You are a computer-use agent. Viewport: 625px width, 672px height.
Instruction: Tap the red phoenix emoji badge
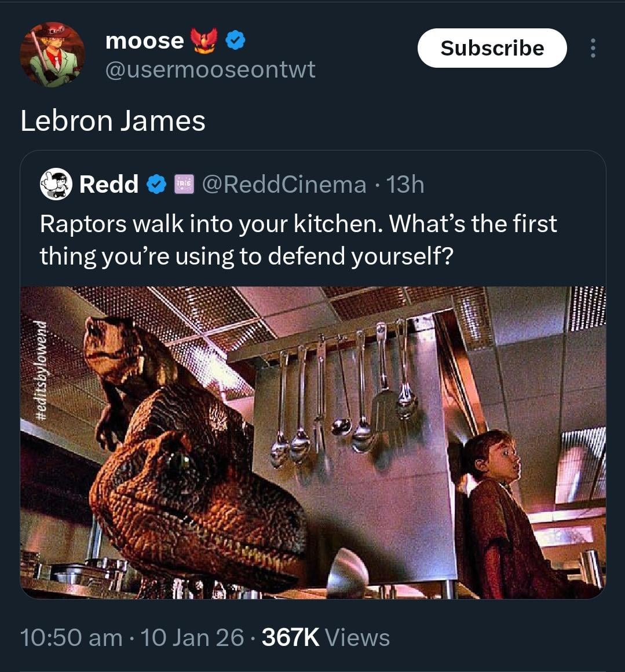(x=204, y=41)
